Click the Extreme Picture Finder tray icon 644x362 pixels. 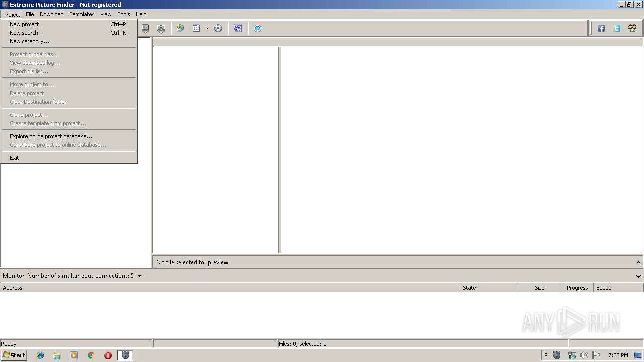[557, 355]
